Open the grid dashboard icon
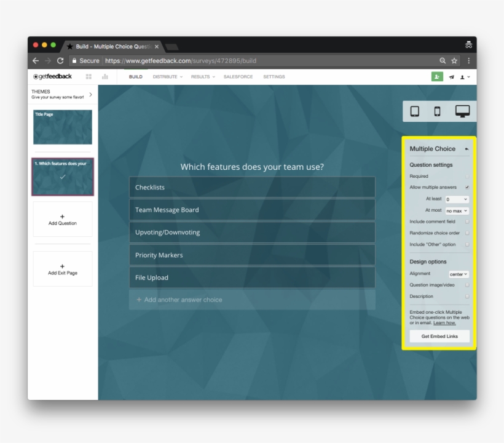 pos(89,76)
